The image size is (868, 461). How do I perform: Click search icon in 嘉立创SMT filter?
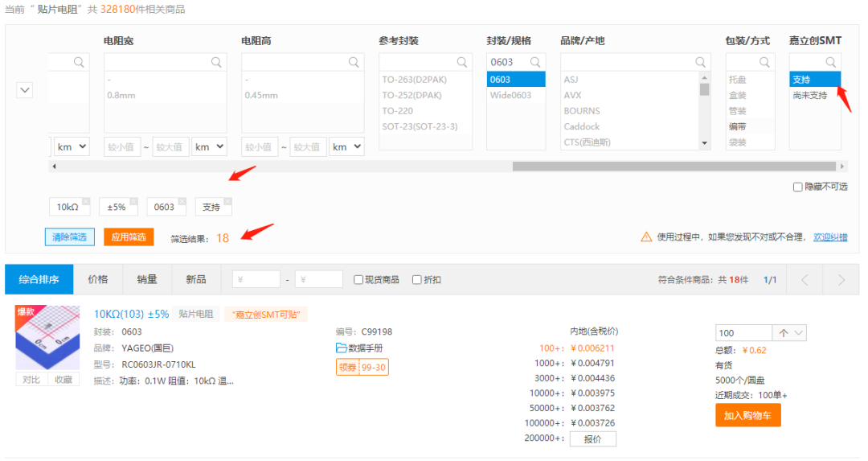click(x=831, y=62)
